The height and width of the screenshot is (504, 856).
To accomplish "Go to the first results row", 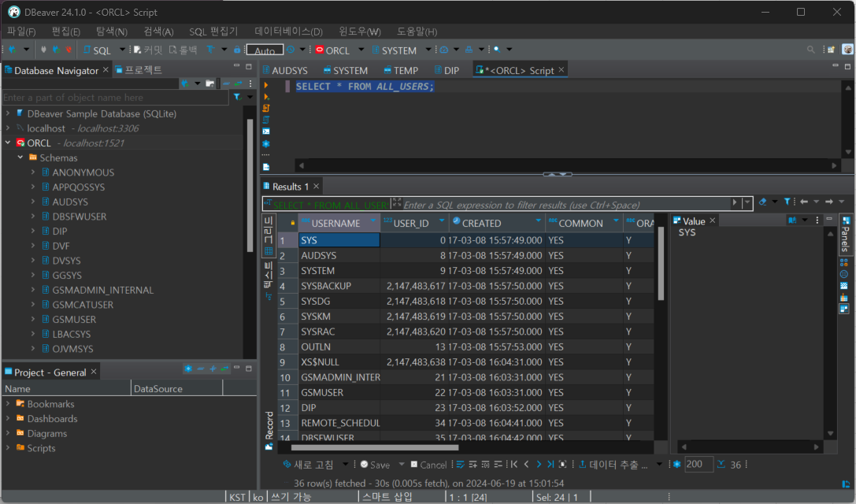I will (514, 465).
